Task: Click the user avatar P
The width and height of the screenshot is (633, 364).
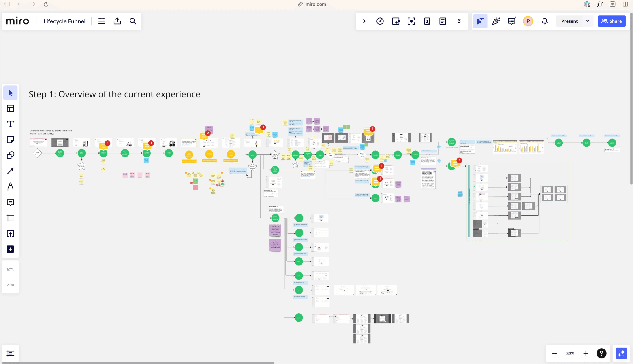Action: coord(528,21)
